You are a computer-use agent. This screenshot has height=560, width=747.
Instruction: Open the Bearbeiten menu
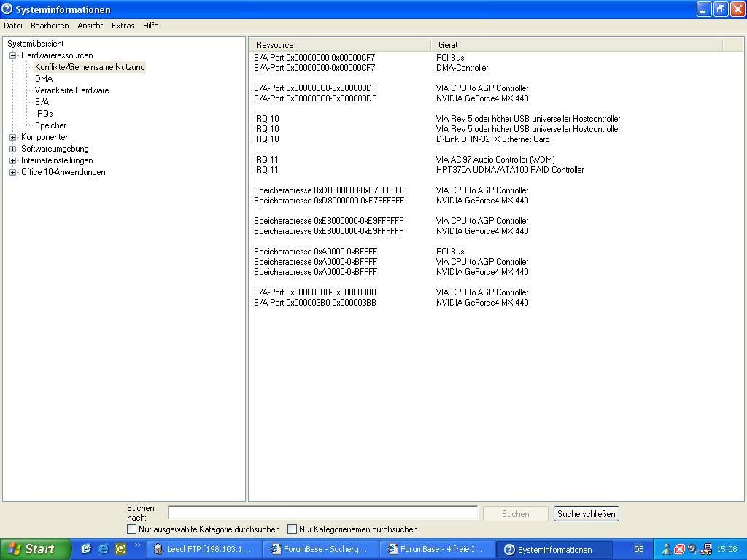click(50, 26)
